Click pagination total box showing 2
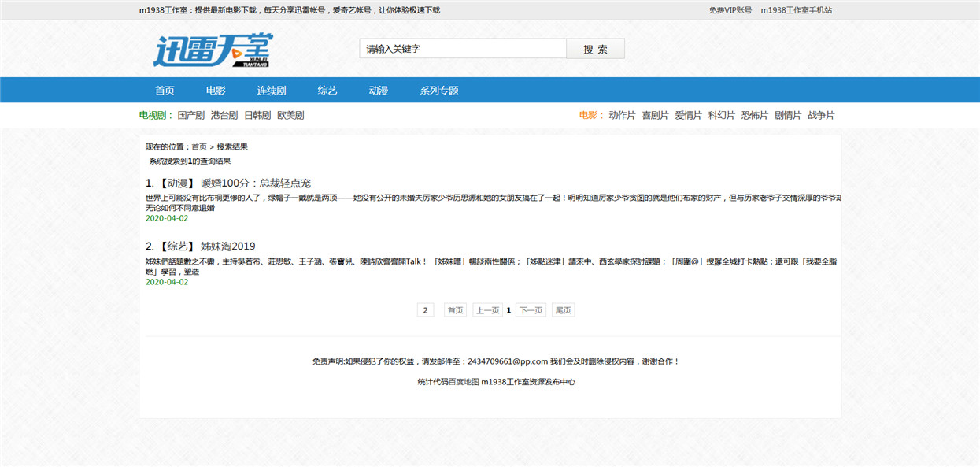The image size is (980, 467). 426,310
